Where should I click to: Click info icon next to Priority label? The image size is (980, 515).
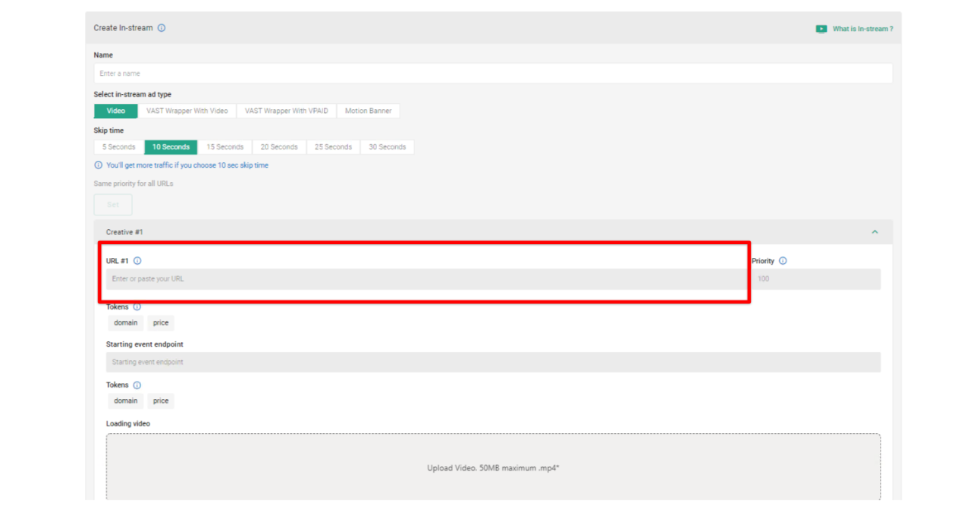click(x=783, y=261)
